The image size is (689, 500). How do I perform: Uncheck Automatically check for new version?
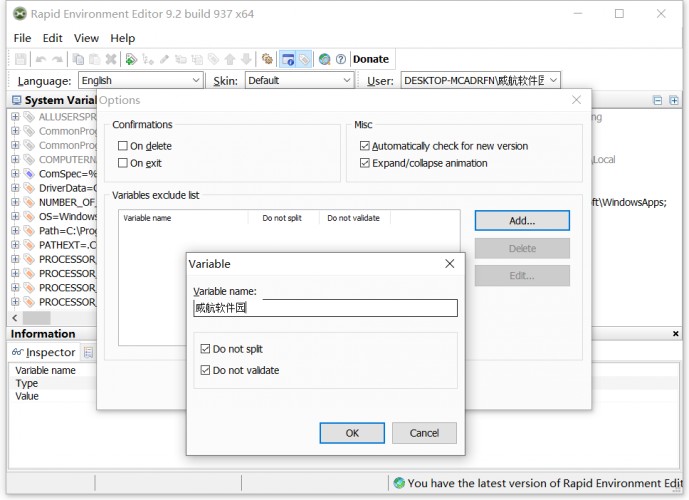coord(364,145)
